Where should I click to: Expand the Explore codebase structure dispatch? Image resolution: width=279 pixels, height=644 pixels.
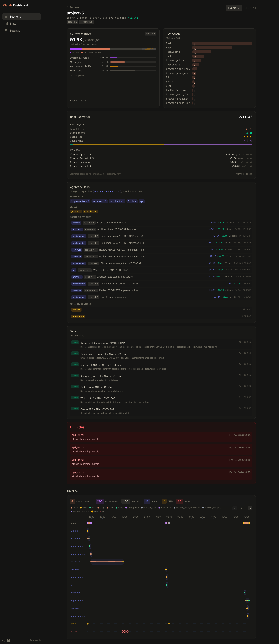161,222
